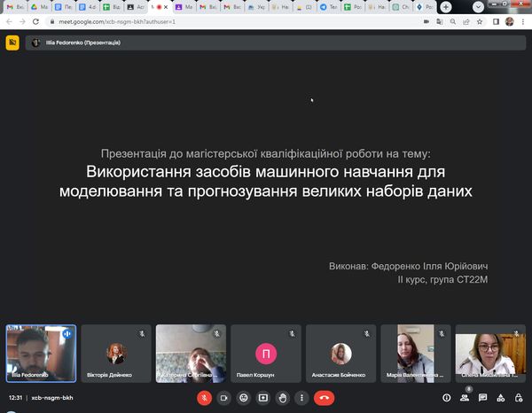The height and width of the screenshot is (413, 532).
Task: Unmute the microphone in the call bar
Action: [x=203, y=398]
